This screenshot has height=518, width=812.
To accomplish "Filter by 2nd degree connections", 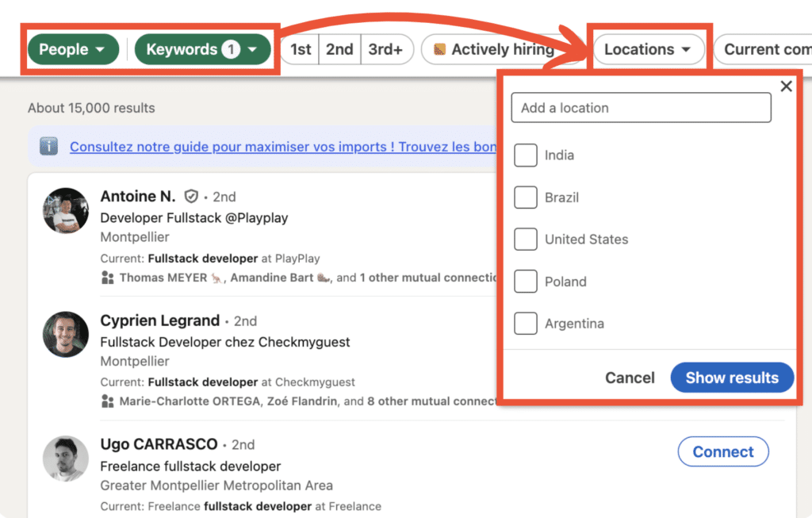I will pos(339,49).
